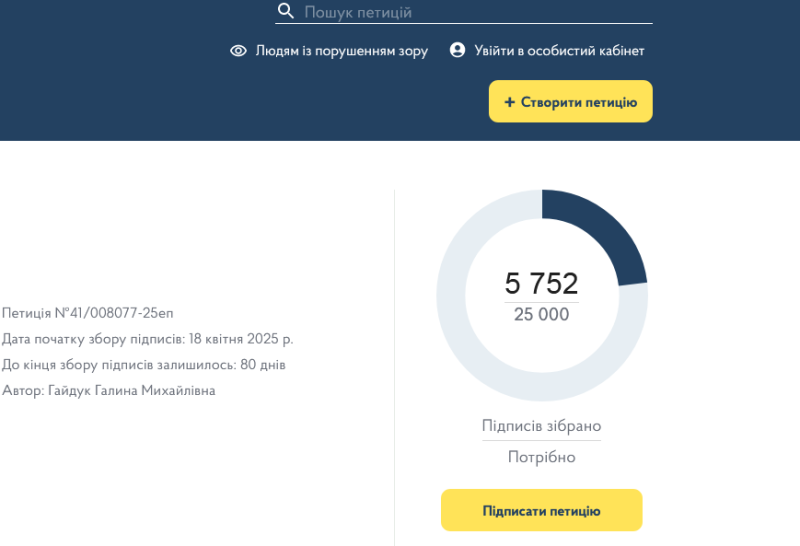Select the start date '18 квітня 2025 р.' line
800x546 pixels.
147,339
